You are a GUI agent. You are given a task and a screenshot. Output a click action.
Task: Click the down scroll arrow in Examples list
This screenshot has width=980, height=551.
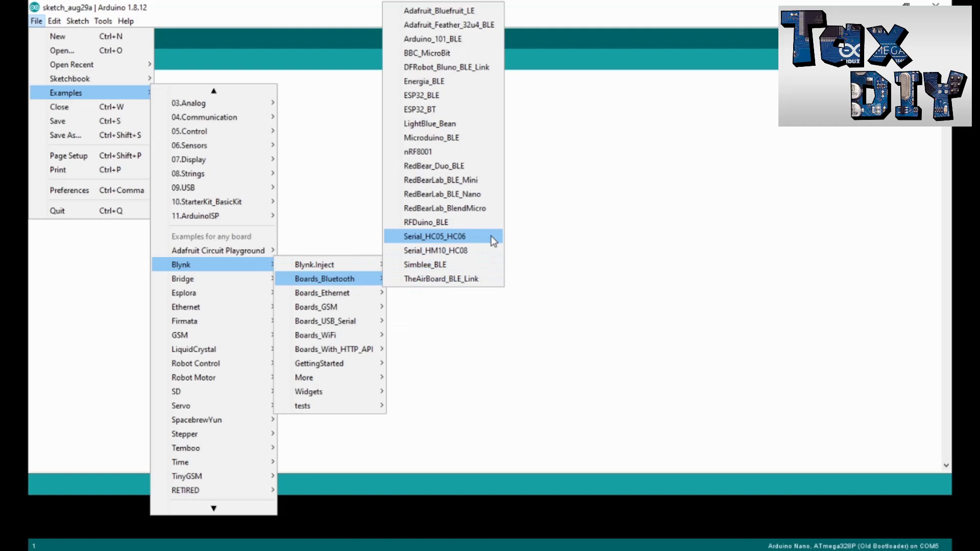point(214,508)
